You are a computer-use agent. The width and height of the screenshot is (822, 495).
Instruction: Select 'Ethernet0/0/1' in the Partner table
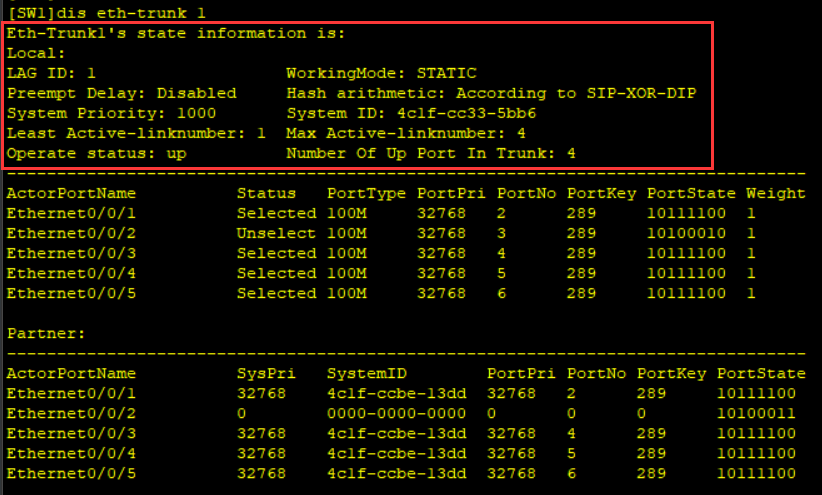[x=71, y=393]
